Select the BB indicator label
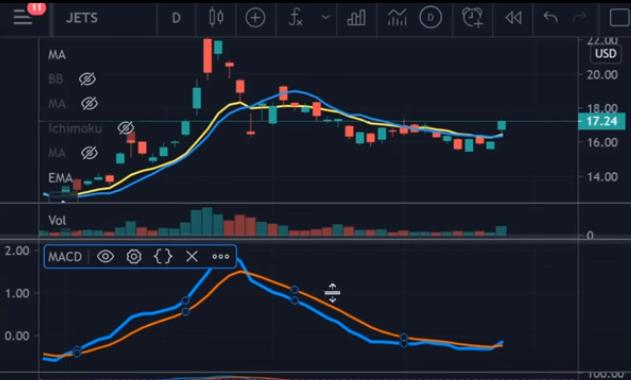631x380 pixels. pyautogui.click(x=56, y=79)
